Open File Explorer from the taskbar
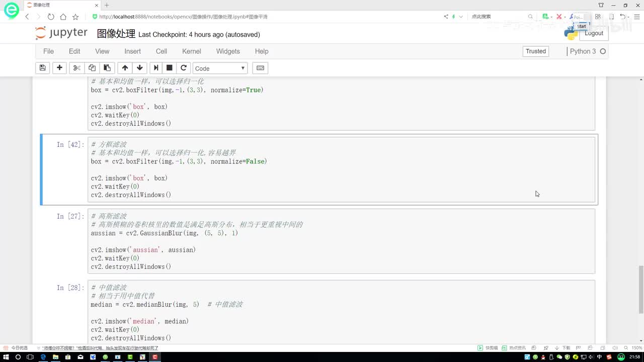 tap(55, 357)
